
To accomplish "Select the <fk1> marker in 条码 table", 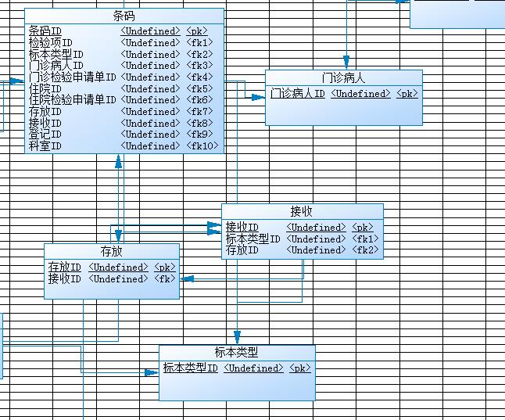I will (199, 42).
